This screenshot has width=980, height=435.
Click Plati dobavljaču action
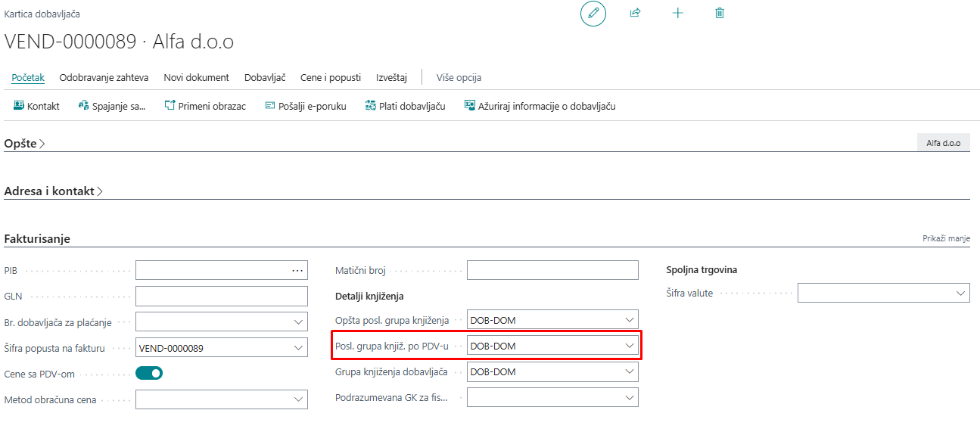click(x=405, y=106)
